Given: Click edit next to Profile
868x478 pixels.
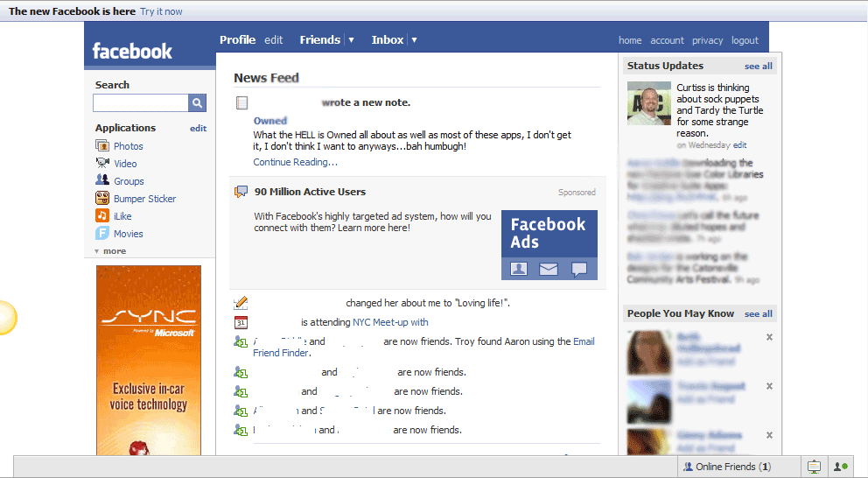Looking at the screenshot, I should 274,40.
